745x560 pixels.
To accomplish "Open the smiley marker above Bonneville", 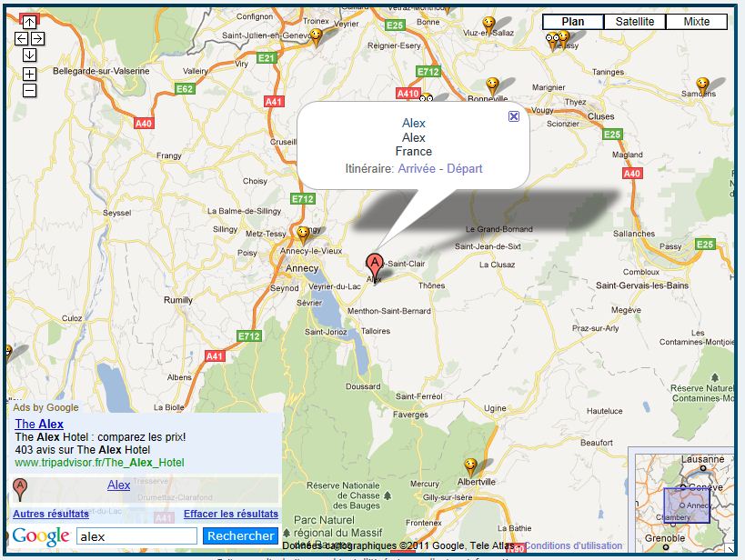I will 493,86.
